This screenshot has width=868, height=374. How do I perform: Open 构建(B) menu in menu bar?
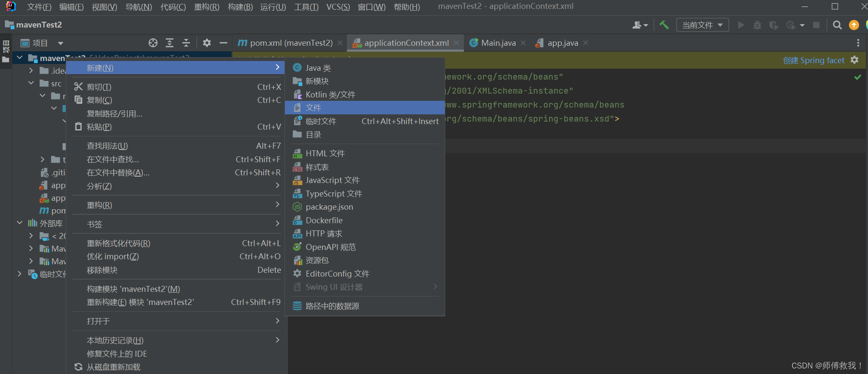[x=240, y=7]
